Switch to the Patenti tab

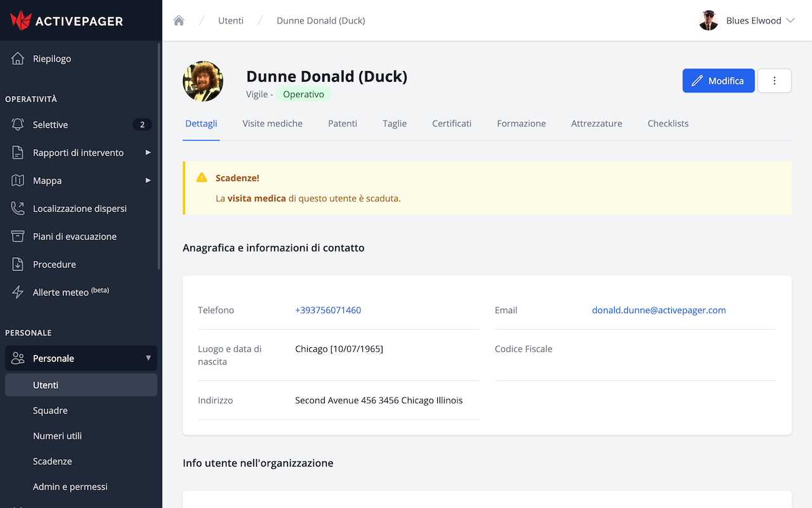point(342,123)
